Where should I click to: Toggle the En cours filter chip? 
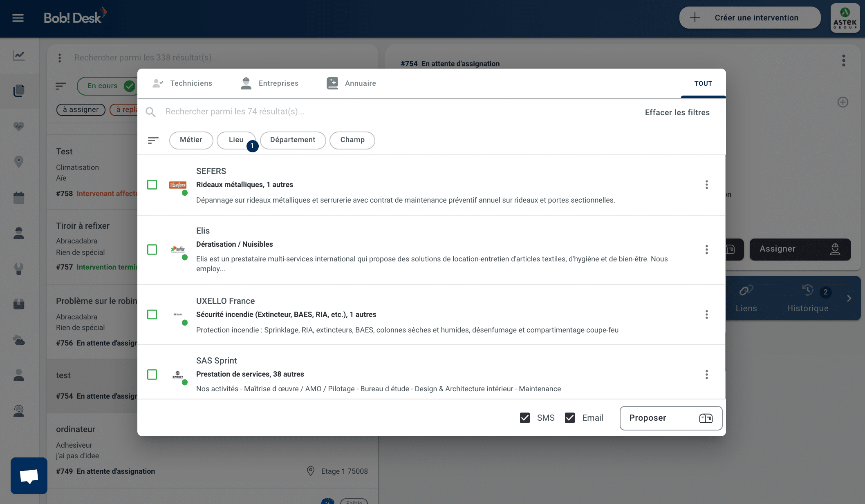[x=107, y=86]
